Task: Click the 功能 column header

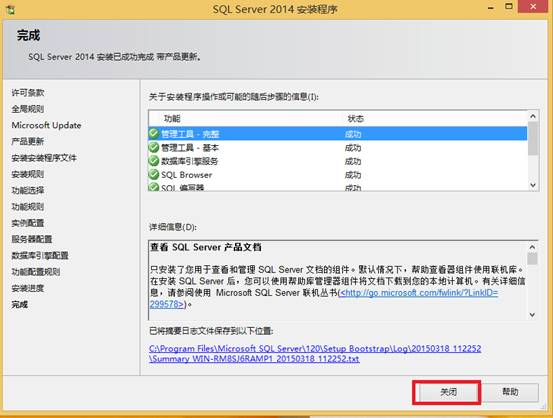Action: point(172,119)
